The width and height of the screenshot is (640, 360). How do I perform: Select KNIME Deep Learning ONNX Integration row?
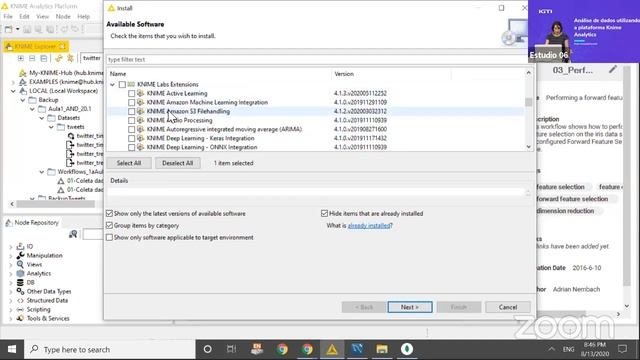point(315,147)
